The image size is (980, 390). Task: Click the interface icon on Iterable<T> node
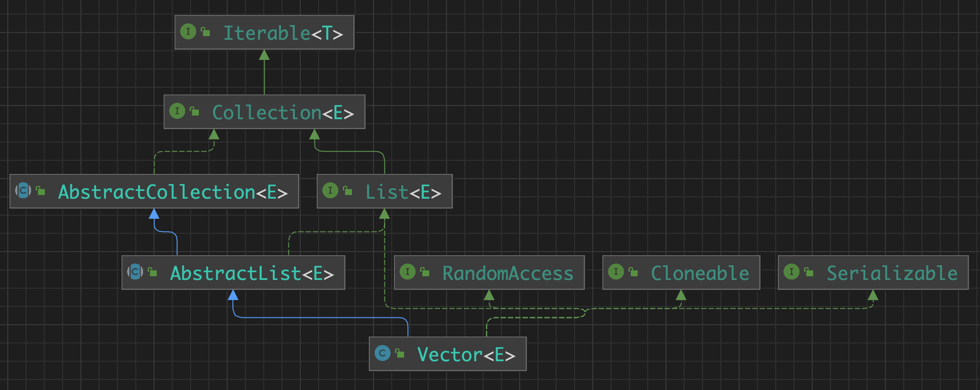(188, 32)
